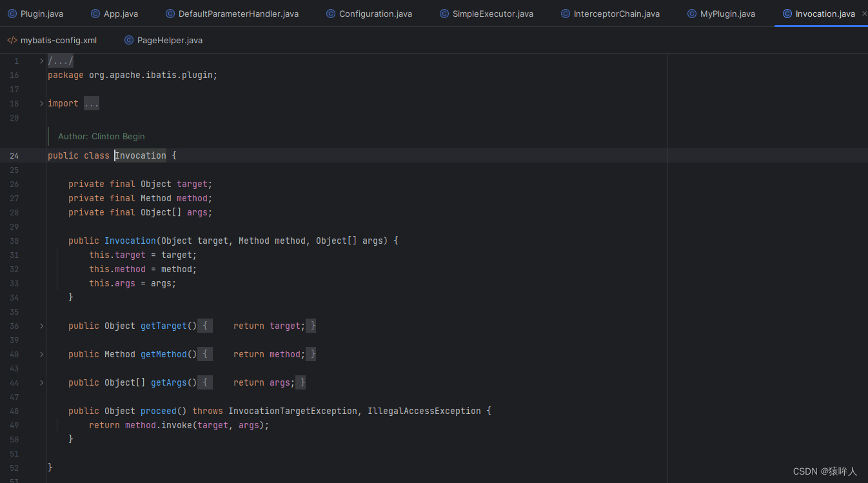Click the DefaultParameterHandler.java class icon
The image size is (868, 483).
tap(170, 14)
